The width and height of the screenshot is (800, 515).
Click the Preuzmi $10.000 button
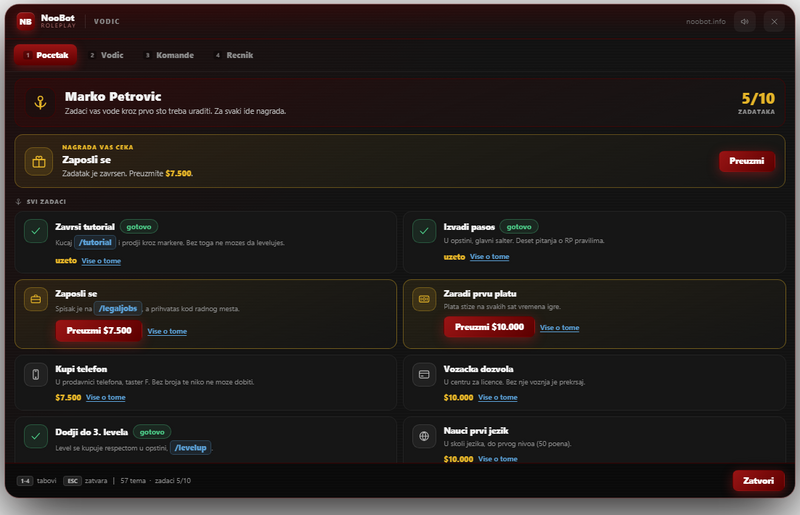pyautogui.click(x=489, y=327)
